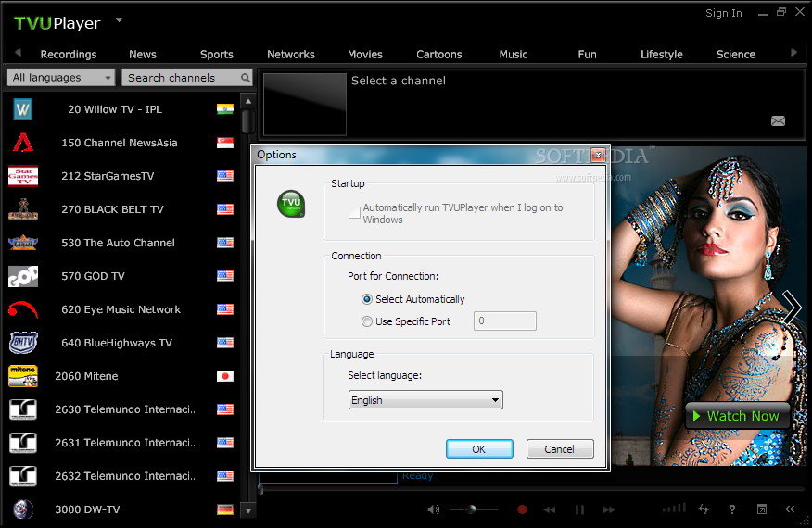Viewport: 812px width, 528px height.
Task: Enable automatically run TVUPlayer at logon
Action: pos(354,213)
